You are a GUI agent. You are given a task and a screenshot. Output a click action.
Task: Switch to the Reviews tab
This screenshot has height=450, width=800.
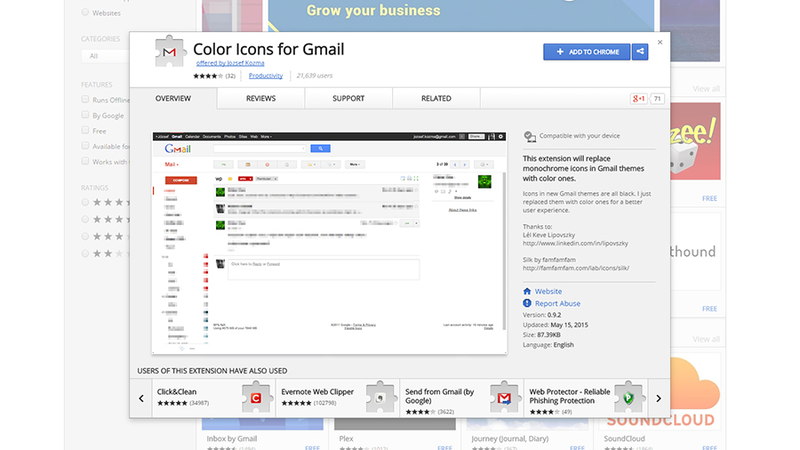point(261,98)
